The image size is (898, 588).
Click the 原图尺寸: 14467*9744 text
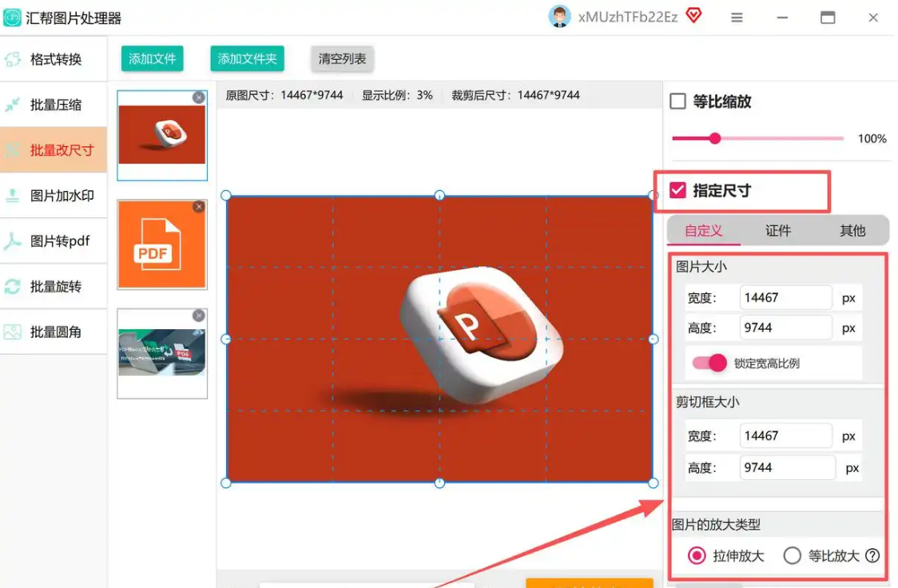tap(284, 95)
